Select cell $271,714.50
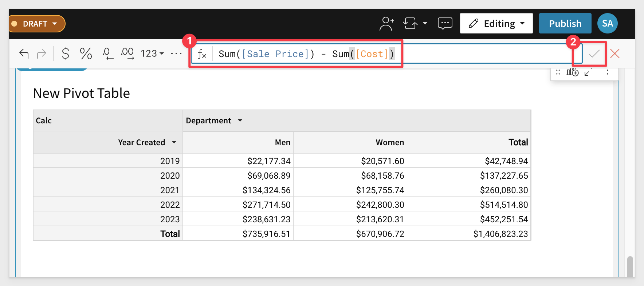 238,204
